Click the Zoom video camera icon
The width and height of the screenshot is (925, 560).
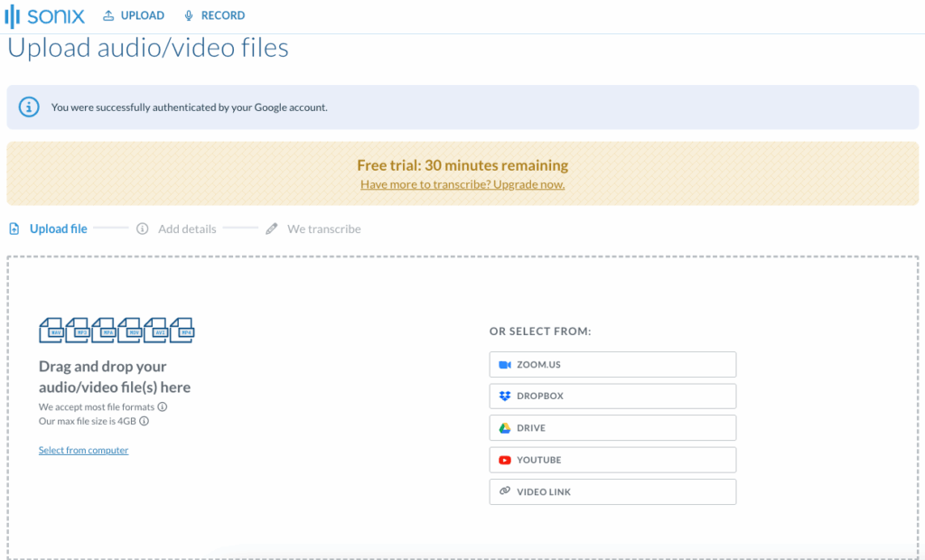[x=506, y=364]
